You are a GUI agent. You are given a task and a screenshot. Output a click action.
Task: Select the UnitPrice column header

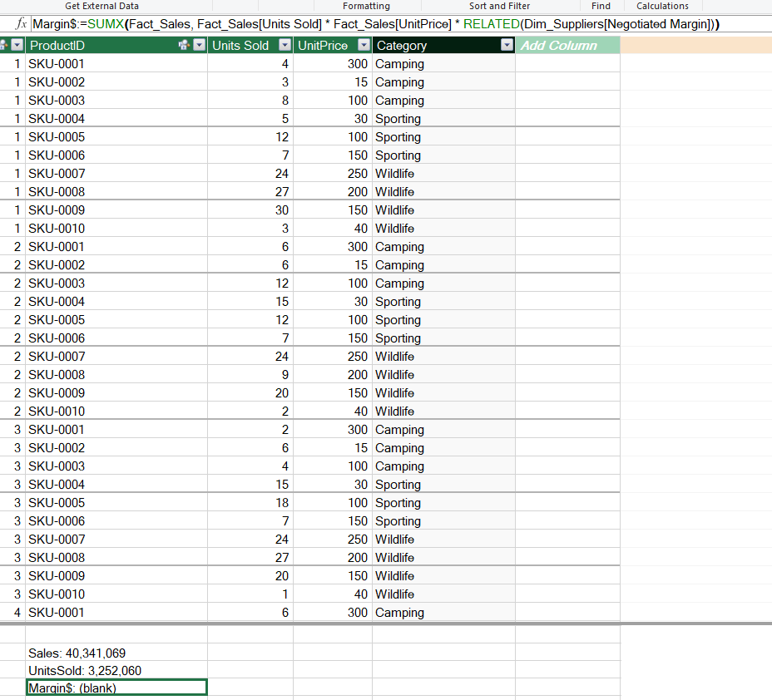(x=333, y=45)
